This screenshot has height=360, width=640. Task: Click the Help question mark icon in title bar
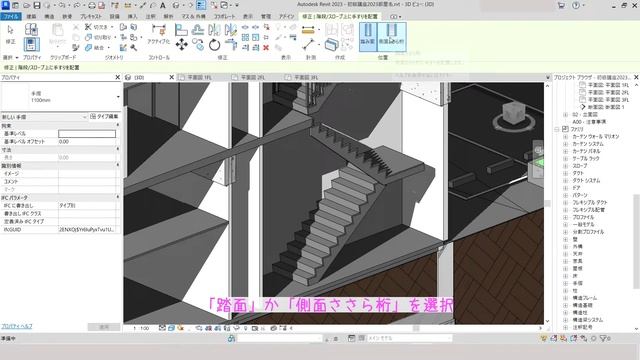pos(576,5)
